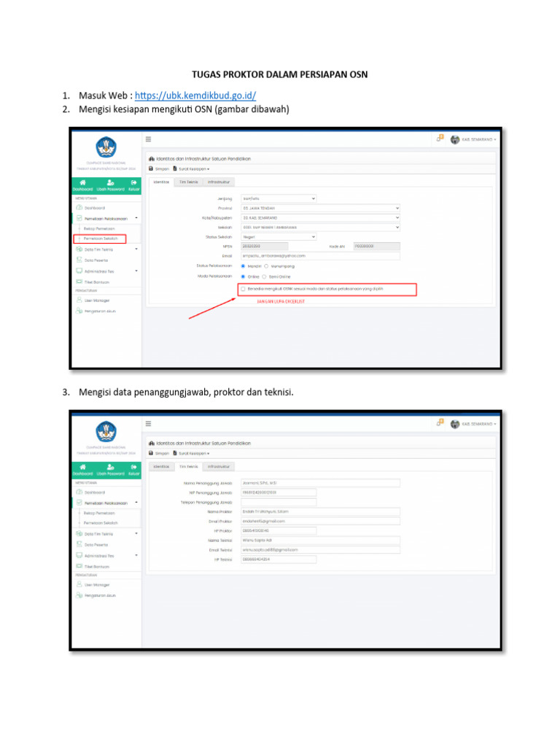Open Surat Kesiapan dropdown in step 3 screenshot
560x747 pixels.
coord(192,453)
